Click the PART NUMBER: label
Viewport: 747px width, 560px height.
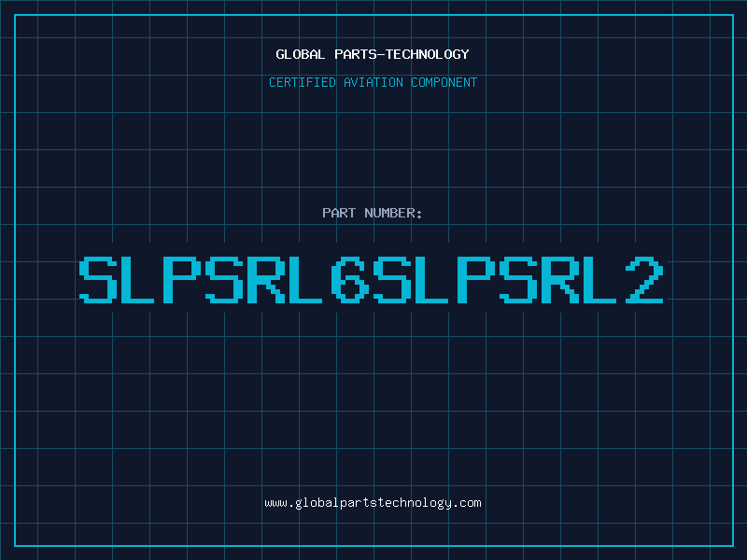pyautogui.click(x=373, y=213)
